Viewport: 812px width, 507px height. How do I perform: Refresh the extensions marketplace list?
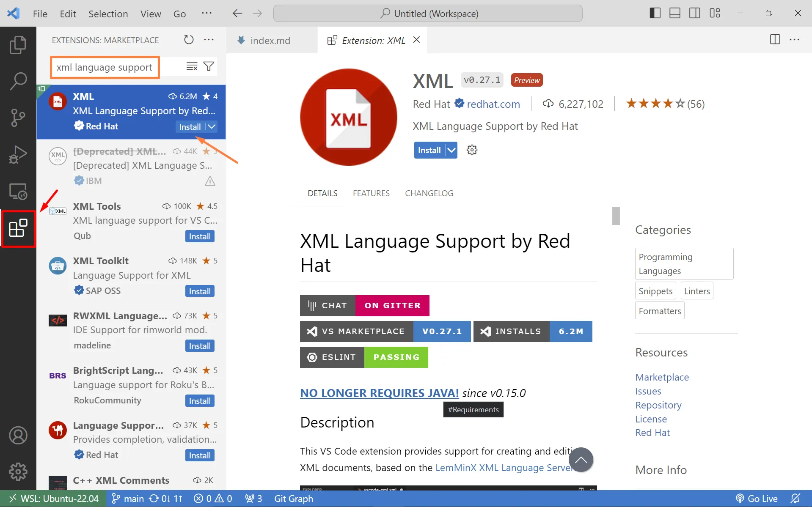click(189, 40)
